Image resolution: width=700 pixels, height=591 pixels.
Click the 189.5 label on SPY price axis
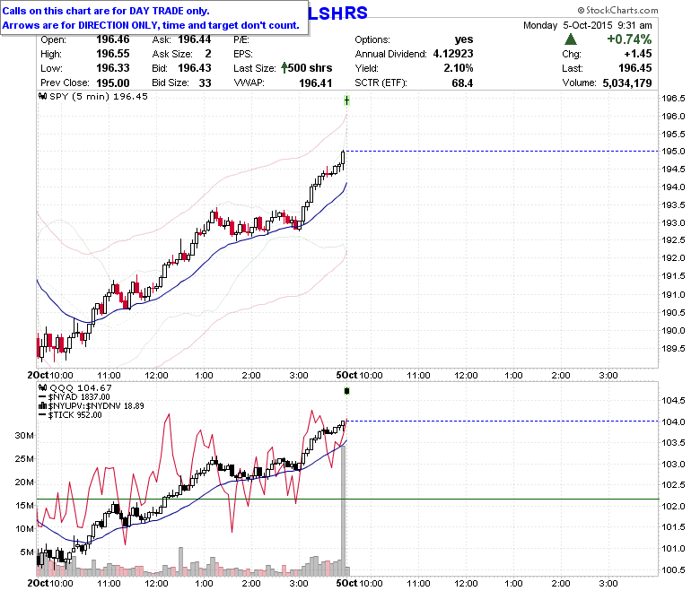pyautogui.click(x=673, y=348)
